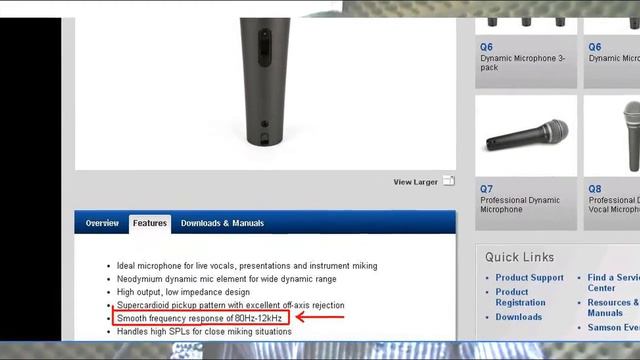Open the Downloads quick link
This screenshot has width=640, height=360.
[519, 317]
